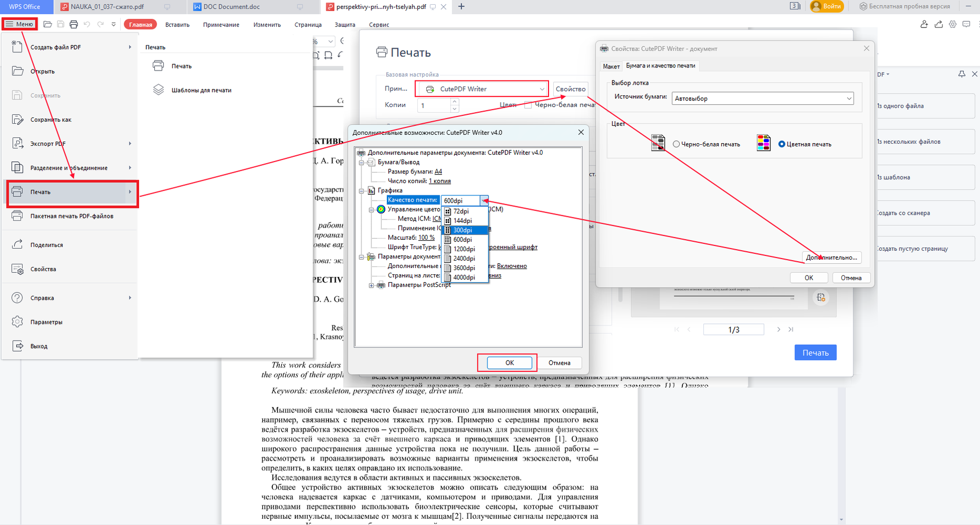Viewport: 980px width, 525px height.
Task: Select Черно-белая печать radio button
Action: (x=677, y=144)
